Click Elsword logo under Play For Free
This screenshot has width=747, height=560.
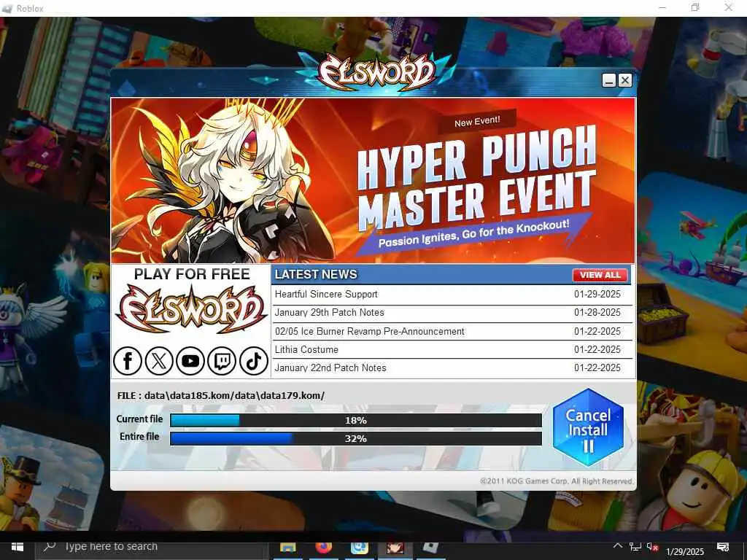coord(192,309)
